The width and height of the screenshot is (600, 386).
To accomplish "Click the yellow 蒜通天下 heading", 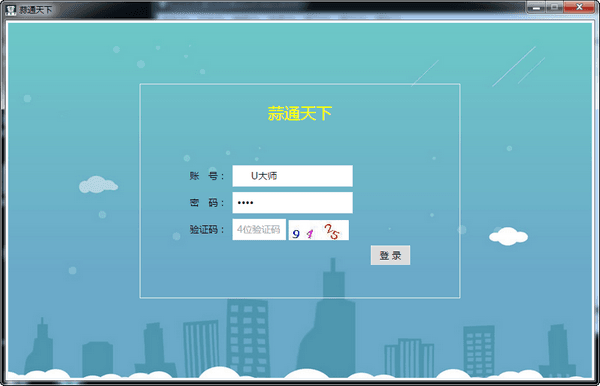I will [x=300, y=114].
